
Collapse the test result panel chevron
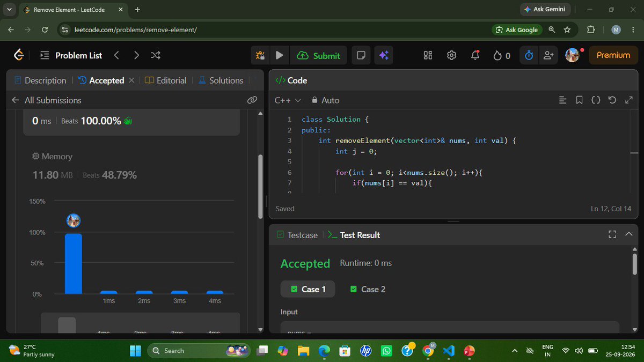pyautogui.click(x=629, y=234)
